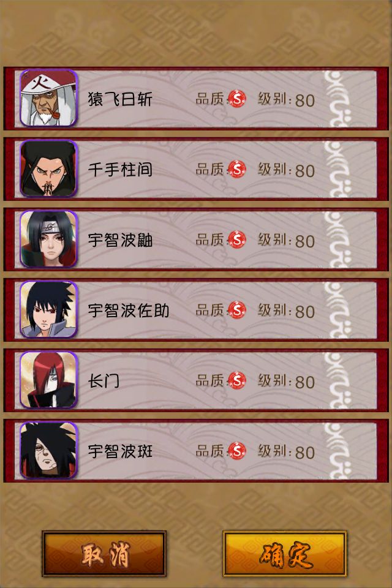Choose the 长门 character portrait
The width and height of the screenshot is (392, 588).
tap(48, 380)
